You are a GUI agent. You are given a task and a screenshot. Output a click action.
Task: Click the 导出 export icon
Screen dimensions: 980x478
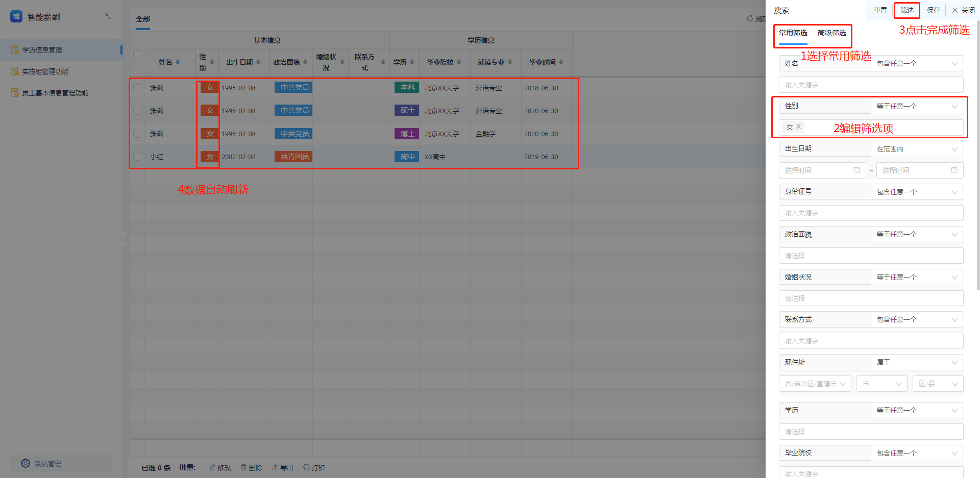[275, 467]
